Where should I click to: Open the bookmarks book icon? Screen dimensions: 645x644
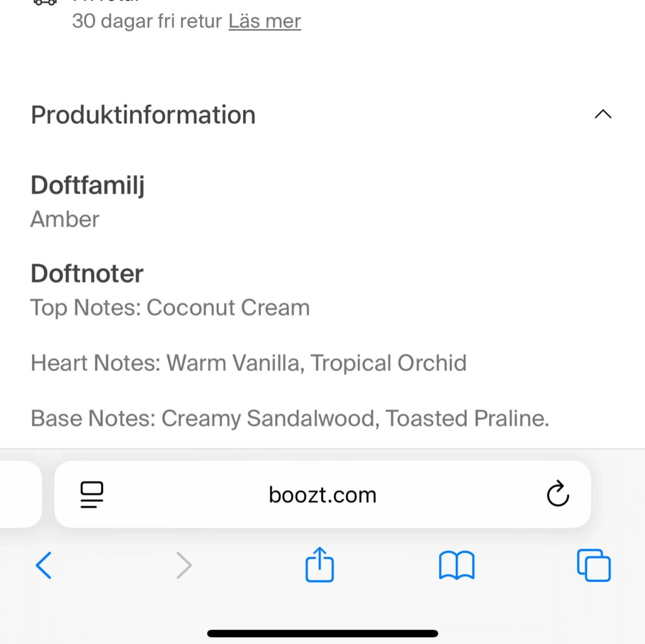tap(456, 565)
